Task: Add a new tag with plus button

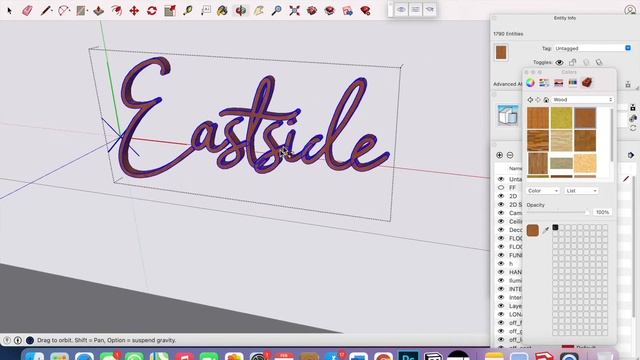Action: (499, 155)
